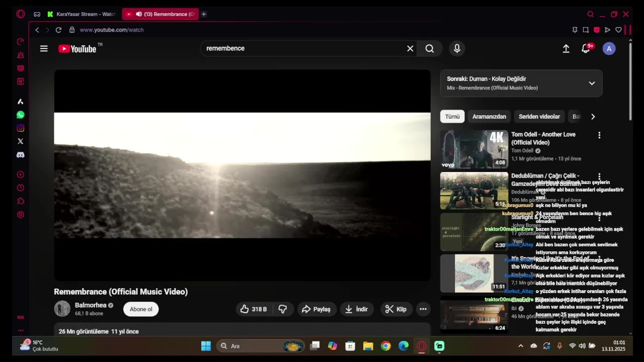This screenshot has height=362, width=644.
Task: Click Balmorhea channel avatar
Action: tap(62, 309)
